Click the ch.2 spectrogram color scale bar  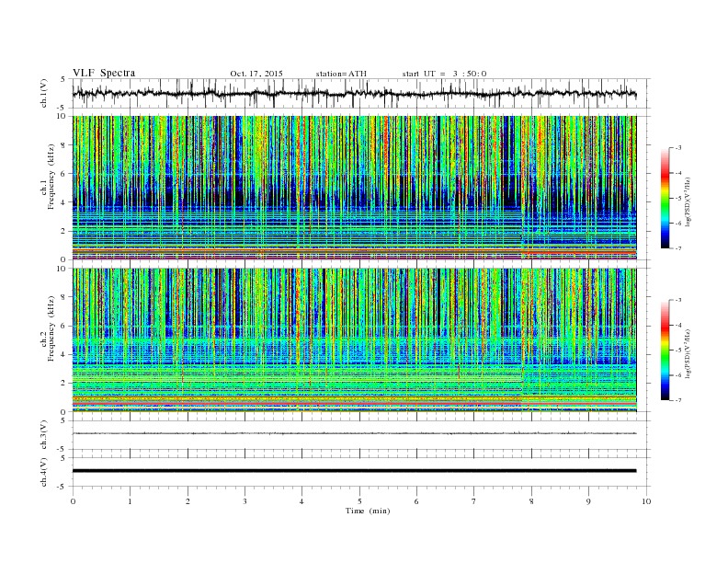665,350
